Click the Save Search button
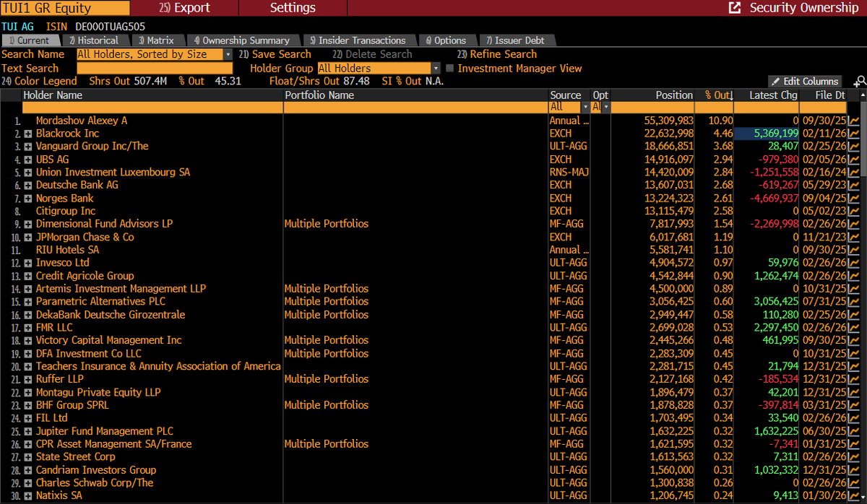 (x=281, y=54)
